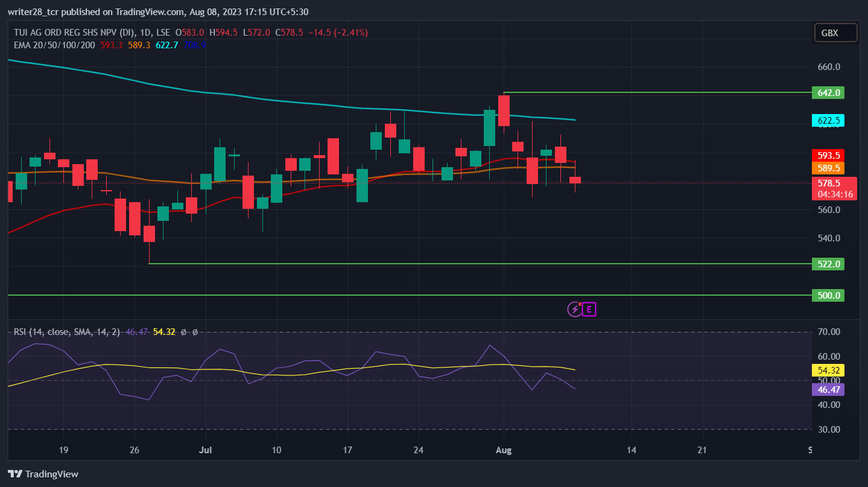This screenshot has height=487, width=868.
Task: Click the publisher header text writer28_tcr
Action: [35, 12]
